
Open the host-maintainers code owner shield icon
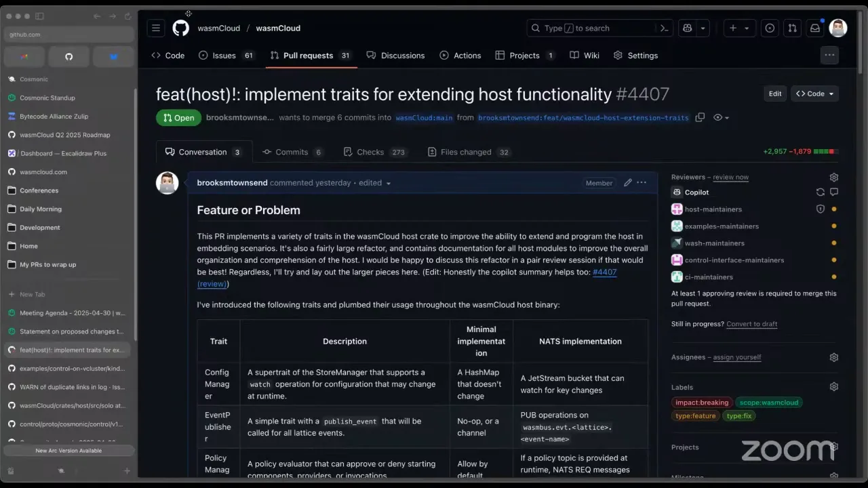(x=821, y=209)
